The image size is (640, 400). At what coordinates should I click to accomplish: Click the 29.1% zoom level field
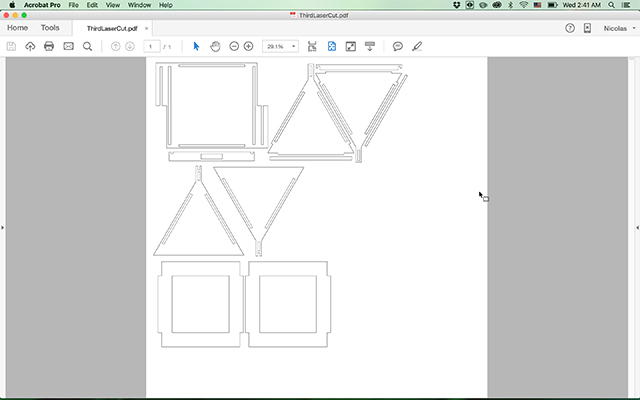click(x=276, y=47)
